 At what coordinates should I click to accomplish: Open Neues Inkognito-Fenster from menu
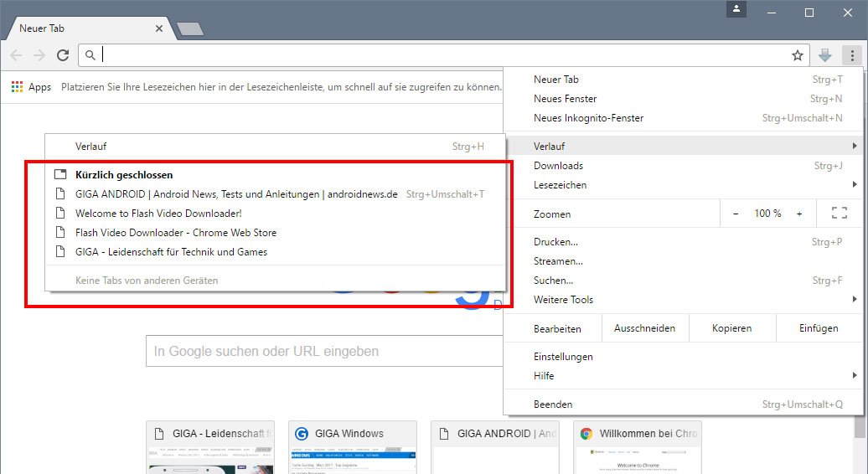[x=683, y=118]
